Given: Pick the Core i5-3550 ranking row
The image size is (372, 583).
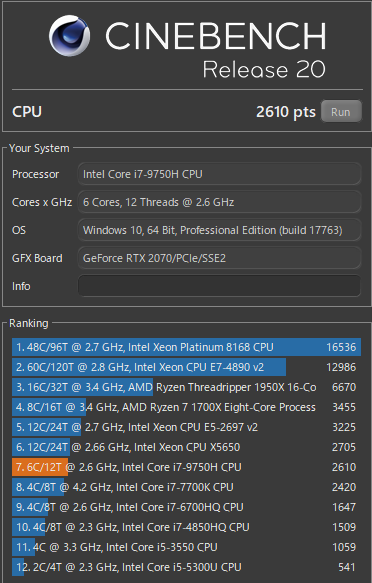Looking at the screenshot, I should (x=186, y=547).
